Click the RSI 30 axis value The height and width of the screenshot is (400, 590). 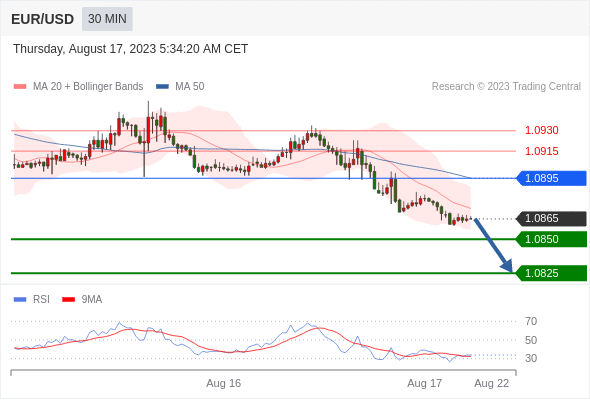[531, 358]
